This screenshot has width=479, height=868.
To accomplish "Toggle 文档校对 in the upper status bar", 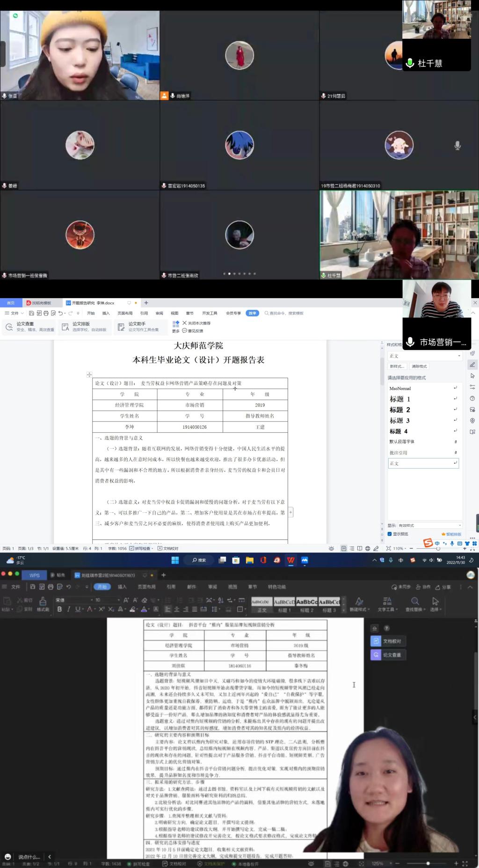I will pos(168,548).
